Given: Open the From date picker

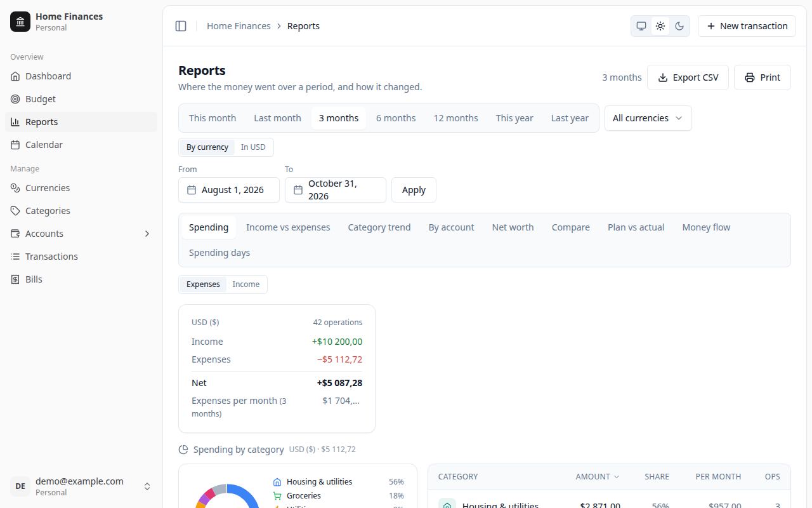Looking at the screenshot, I should point(229,190).
